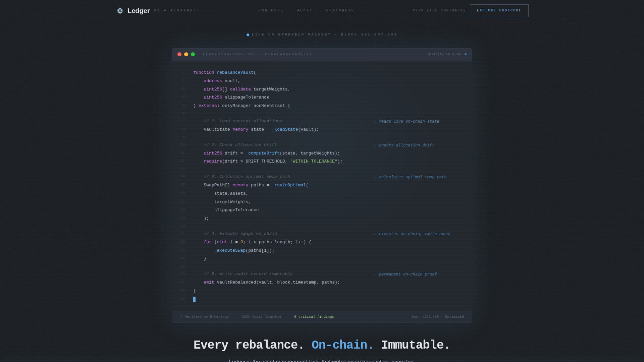
Task: Click the _computeDrift code line
Action: [272, 153]
